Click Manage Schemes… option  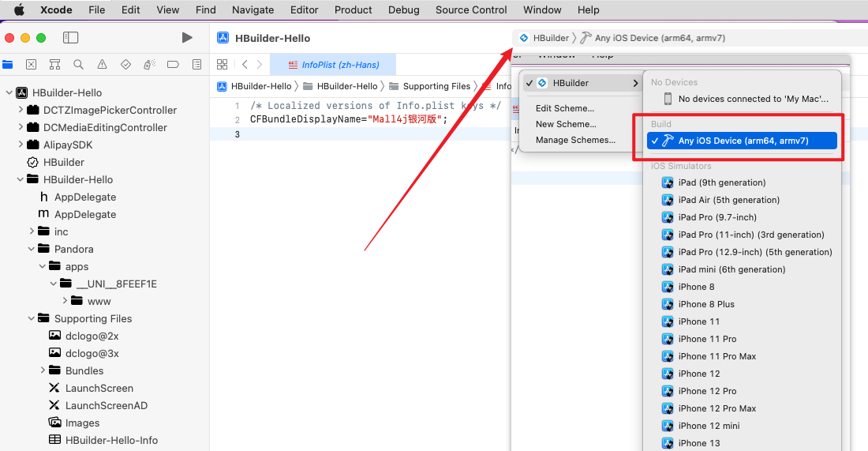pyautogui.click(x=575, y=140)
